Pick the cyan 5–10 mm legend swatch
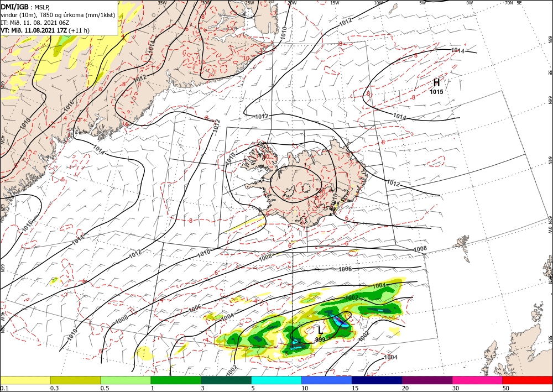Image resolution: width=553 pixels, height=392 pixels. tap(276, 380)
